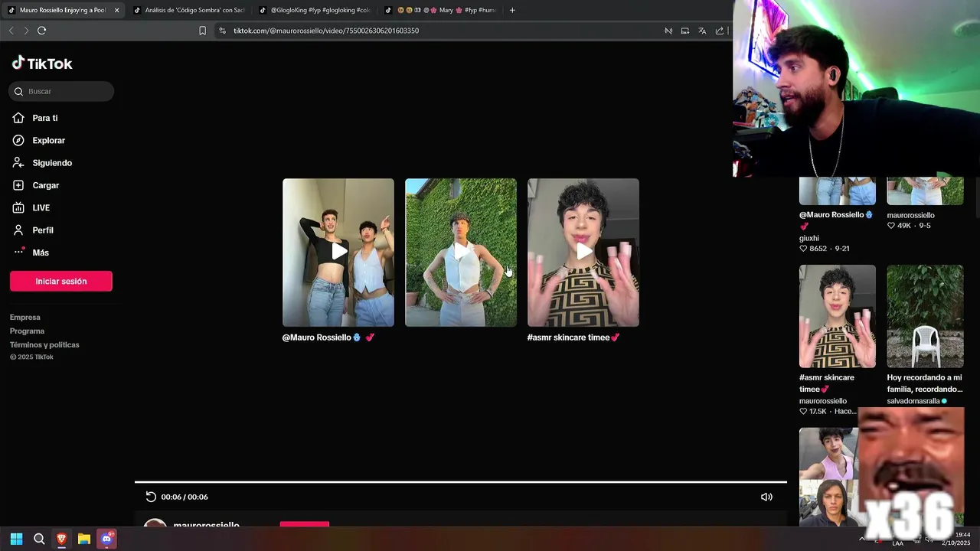Screen dimensions: 980x551
Task: Open sidebar #asmr skincare timee video thumbnail
Action: point(838,316)
